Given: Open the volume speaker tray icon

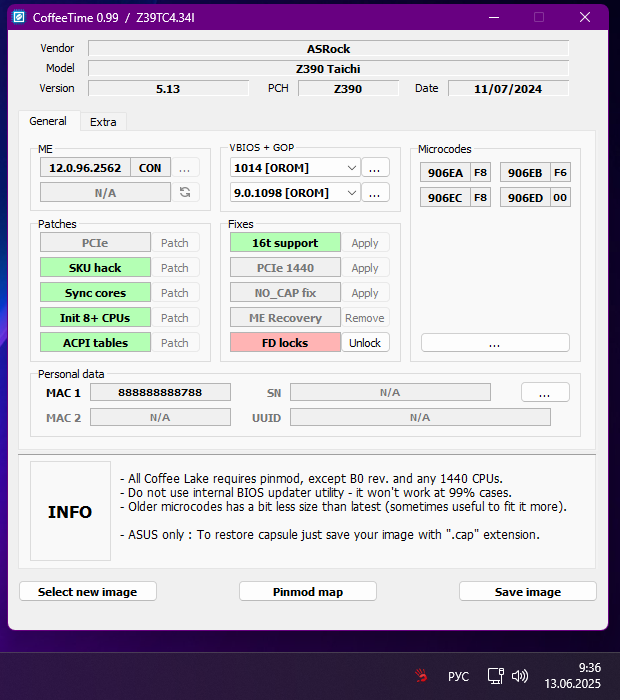Looking at the screenshot, I should [x=520, y=676].
